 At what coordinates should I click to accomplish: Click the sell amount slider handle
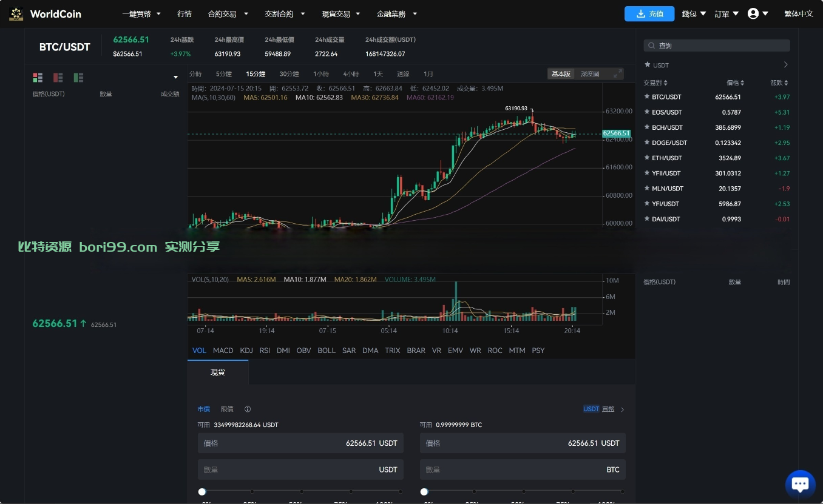tap(424, 492)
